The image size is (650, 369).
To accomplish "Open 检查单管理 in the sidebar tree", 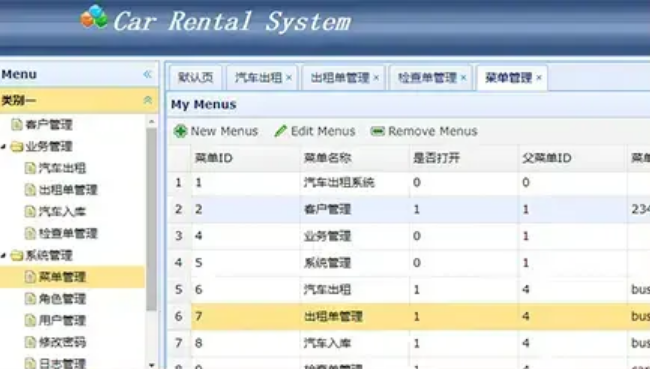I will click(68, 233).
